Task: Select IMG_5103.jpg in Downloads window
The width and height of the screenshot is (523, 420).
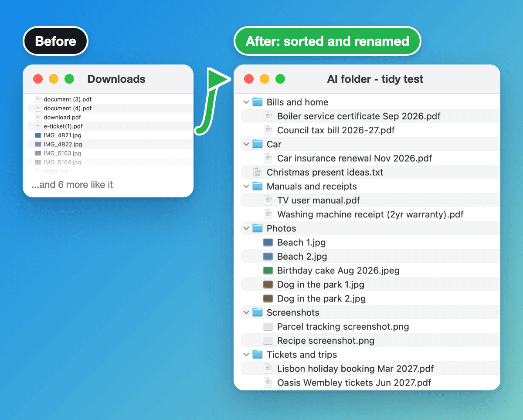Action: [63, 153]
